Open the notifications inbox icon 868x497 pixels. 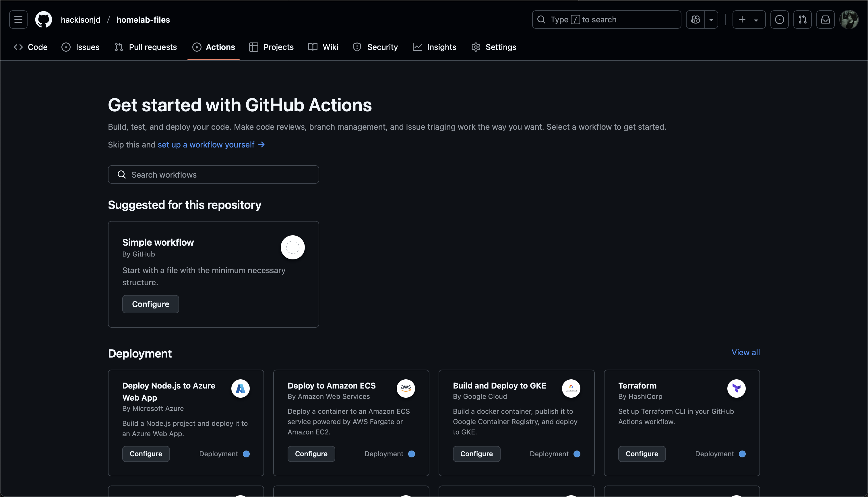[825, 20]
